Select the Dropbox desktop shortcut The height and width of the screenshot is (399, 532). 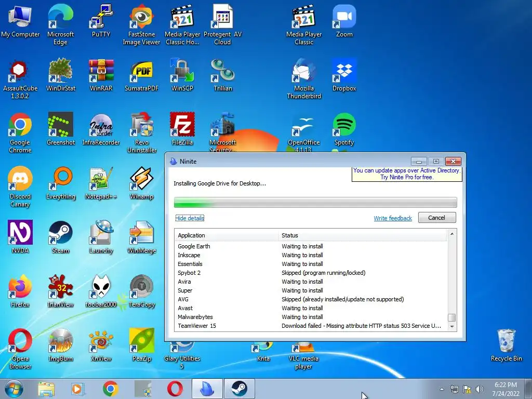[344, 75]
